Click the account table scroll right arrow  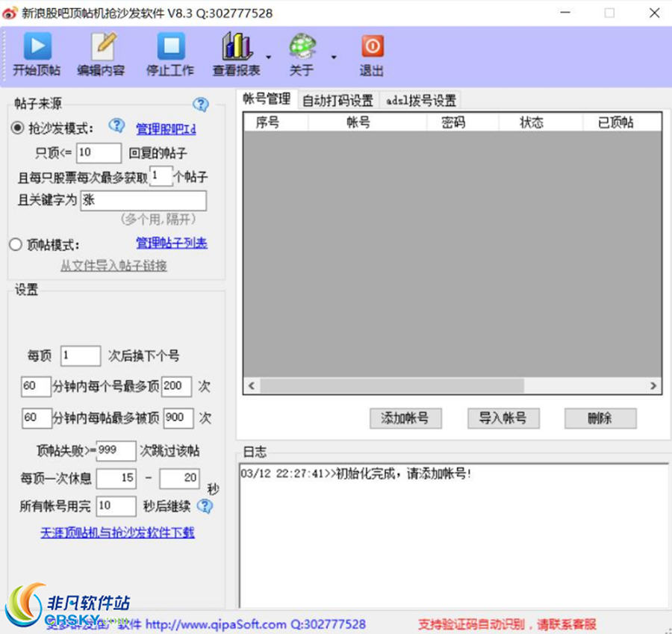click(x=653, y=386)
